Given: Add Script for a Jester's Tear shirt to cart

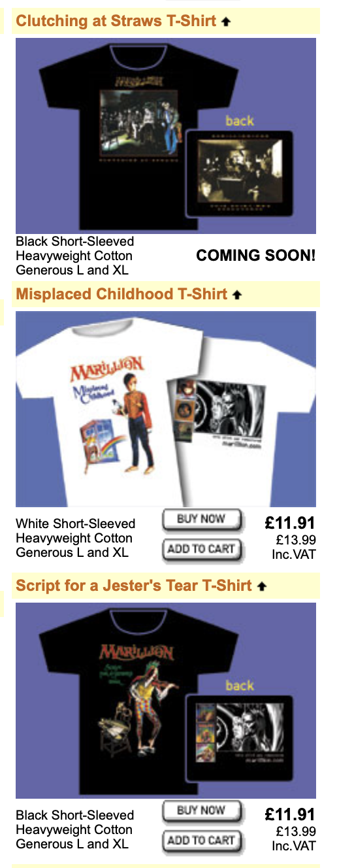Looking at the screenshot, I should coord(202,841).
